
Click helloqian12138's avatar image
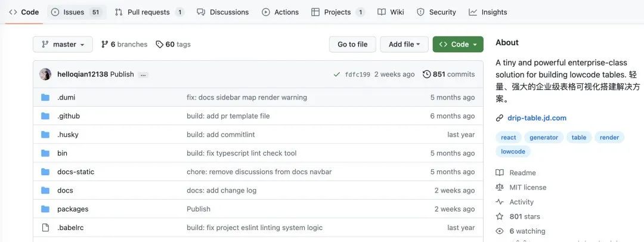click(45, 75)
